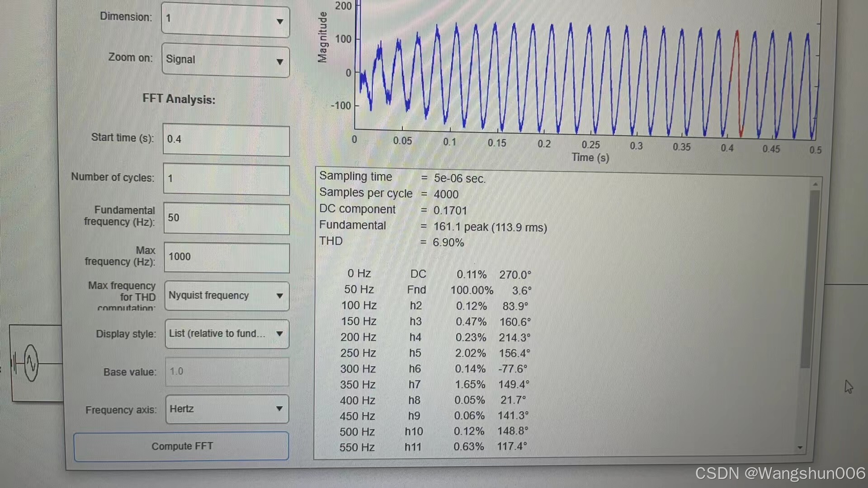Open the Zoom on Signal dropdown
Screen dimensions: 868x488
pos(225,61)
